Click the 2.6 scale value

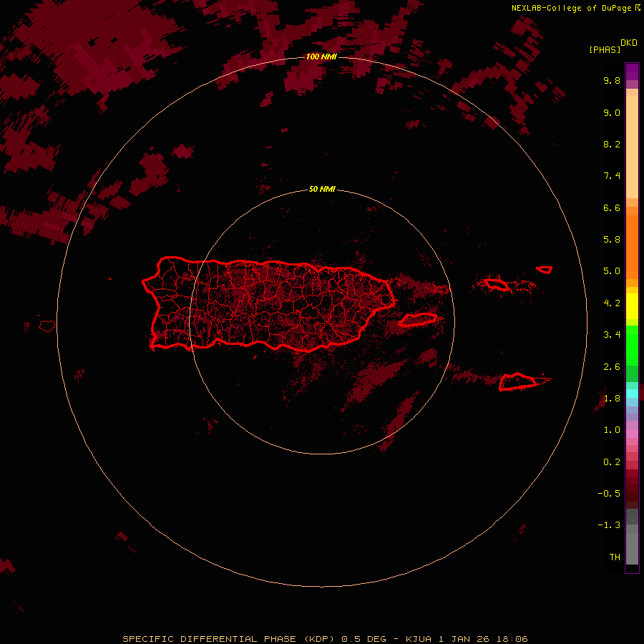612,367
